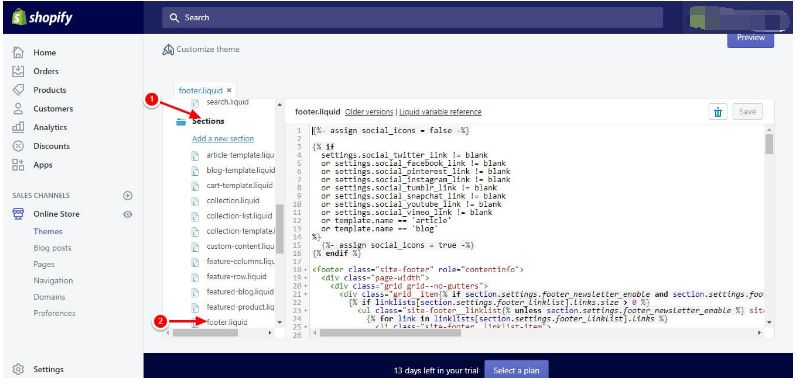This screenshot has width=796, height=383.
Task: Click the Home house icon
Action: [x=18, y=52]
